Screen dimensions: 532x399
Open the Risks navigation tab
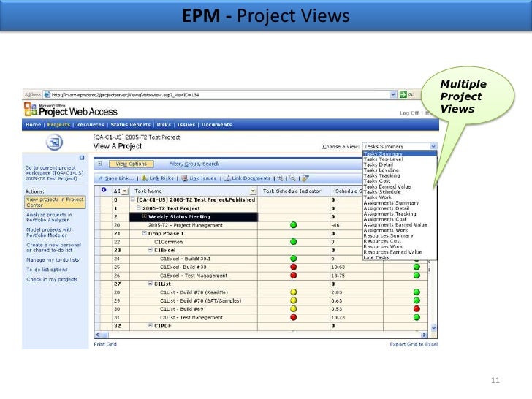click(164, 125)
